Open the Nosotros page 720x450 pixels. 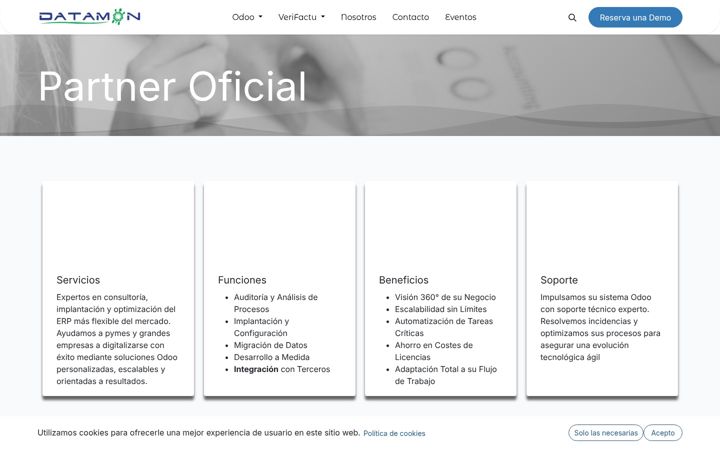[x=358, y=17]
